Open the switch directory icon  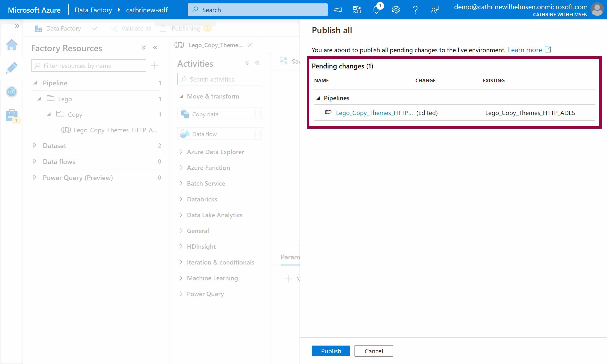click(357, 10)
